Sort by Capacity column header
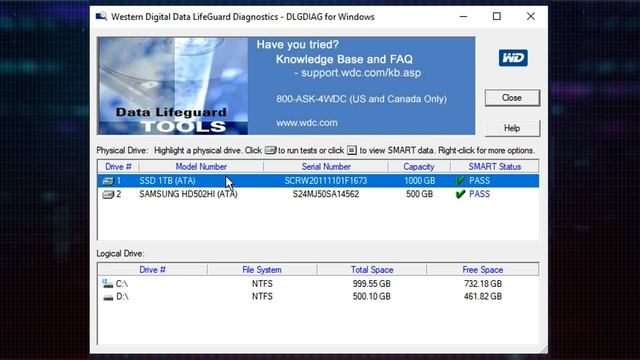 (x=419, y=167)
